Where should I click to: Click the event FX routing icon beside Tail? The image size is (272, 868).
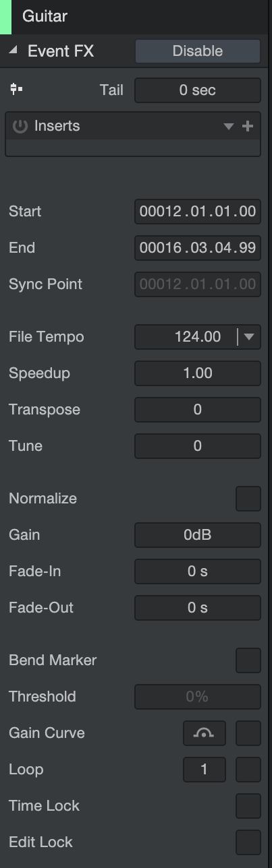16,89
